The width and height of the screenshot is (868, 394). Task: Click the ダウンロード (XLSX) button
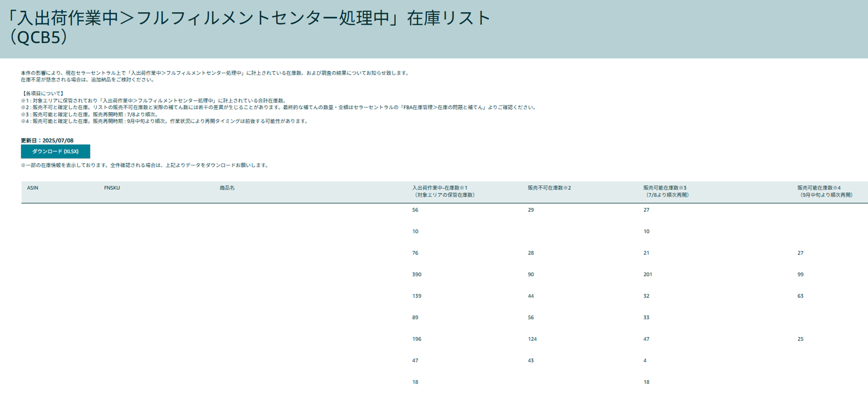click(56, 152)
